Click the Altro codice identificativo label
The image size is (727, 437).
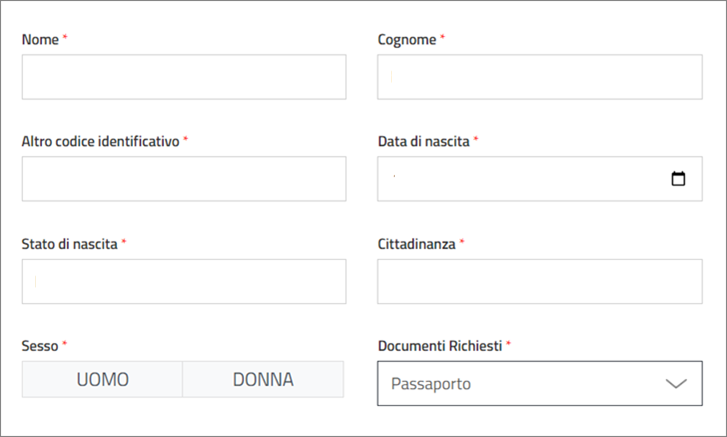[100, 141]
